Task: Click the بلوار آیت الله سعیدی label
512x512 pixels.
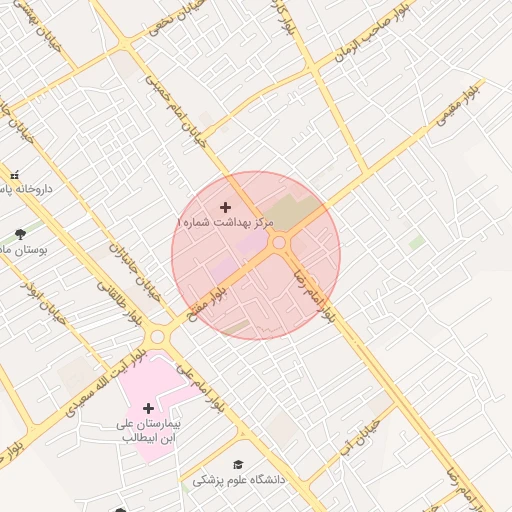Action: tap(106, 383)
